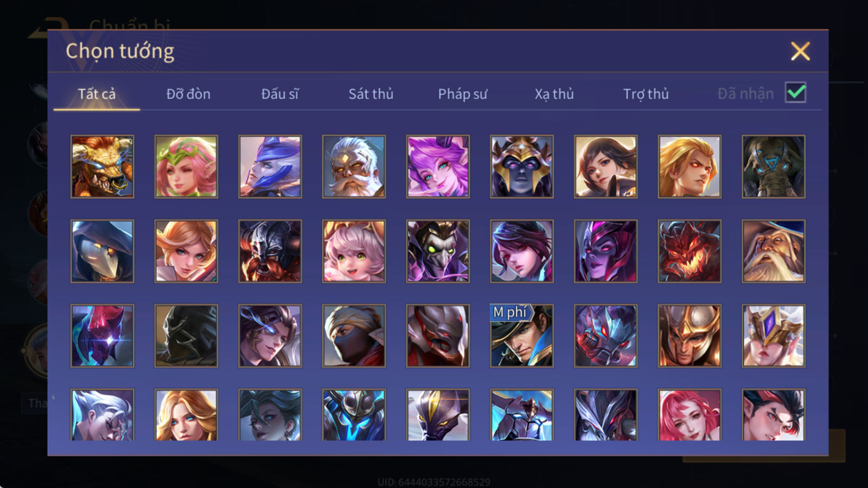Select the masked ninja with the headband
The width and height of the screenshot is (868, 488).
tap(354, 336)
